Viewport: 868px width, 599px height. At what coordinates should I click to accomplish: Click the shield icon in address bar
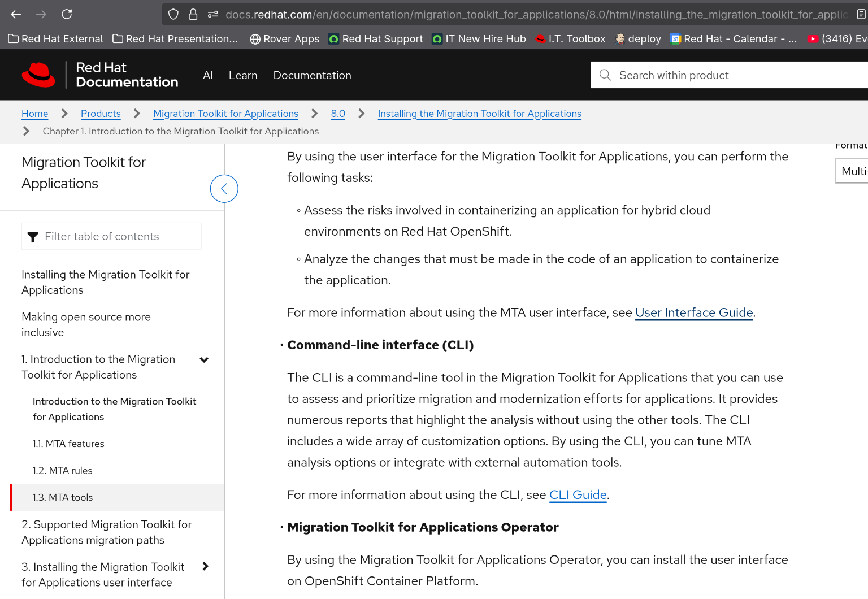coord(173,14)
